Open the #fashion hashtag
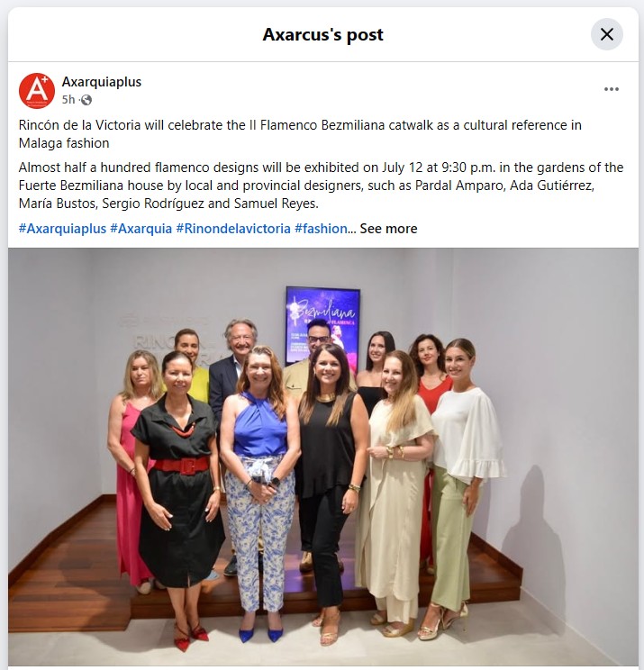Screen dimensions: 644x670 [x=321, y=229]
